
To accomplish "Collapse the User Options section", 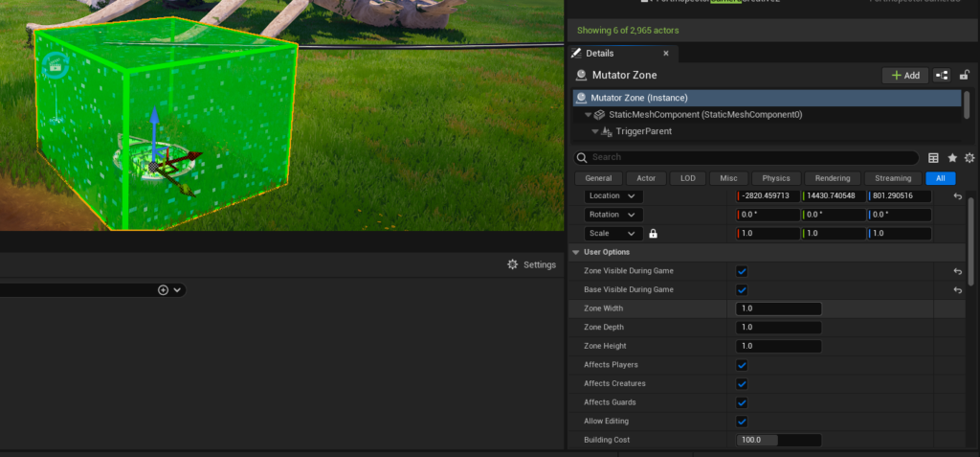I will click(575, 252).
